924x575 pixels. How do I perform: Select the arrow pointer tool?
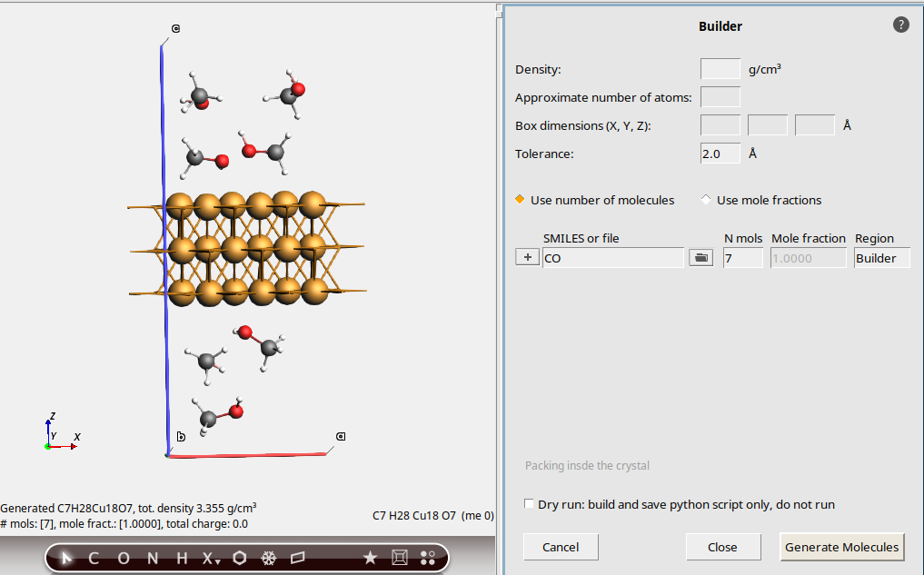click(66, 558)
